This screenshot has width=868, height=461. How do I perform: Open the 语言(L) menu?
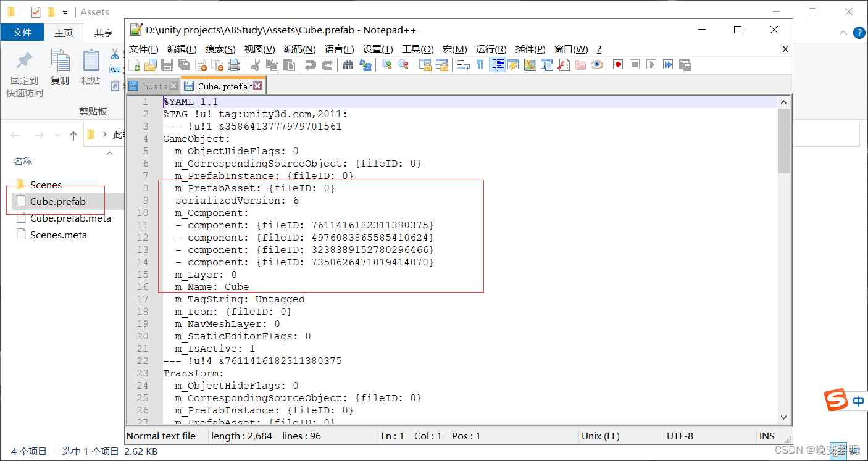pos(339,49)
